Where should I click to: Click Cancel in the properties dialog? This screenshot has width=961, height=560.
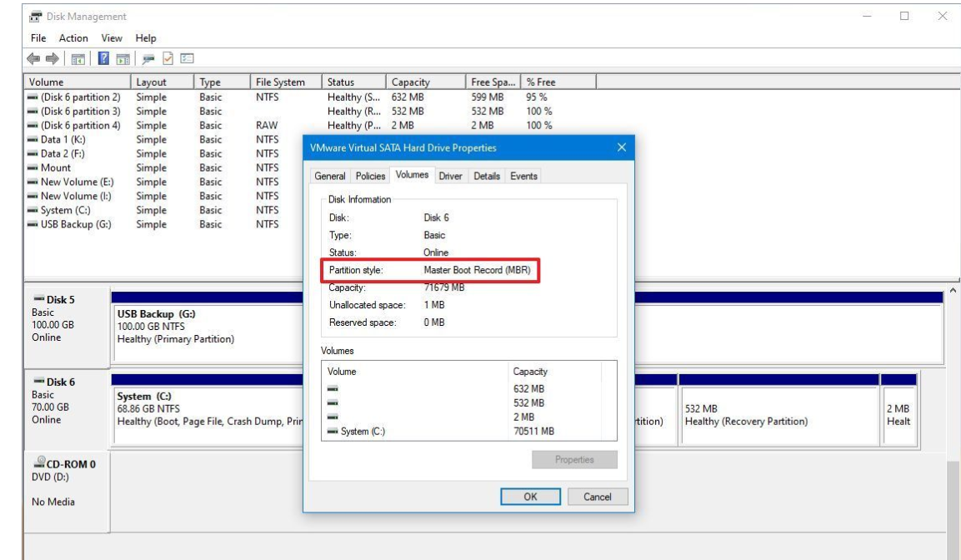tap(597, 497)
